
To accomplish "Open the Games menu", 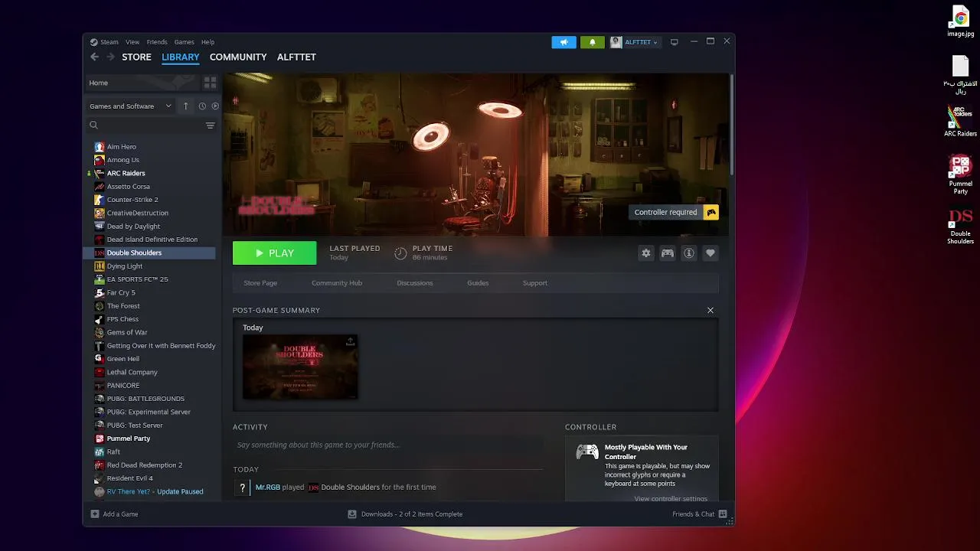I will coord(184,42).
